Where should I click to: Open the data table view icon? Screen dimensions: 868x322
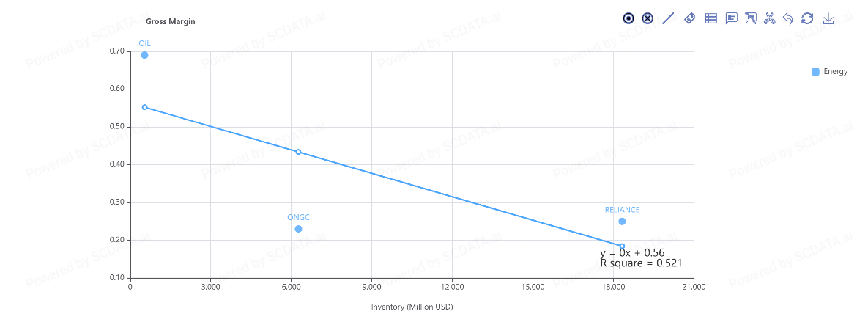(711, 18)
